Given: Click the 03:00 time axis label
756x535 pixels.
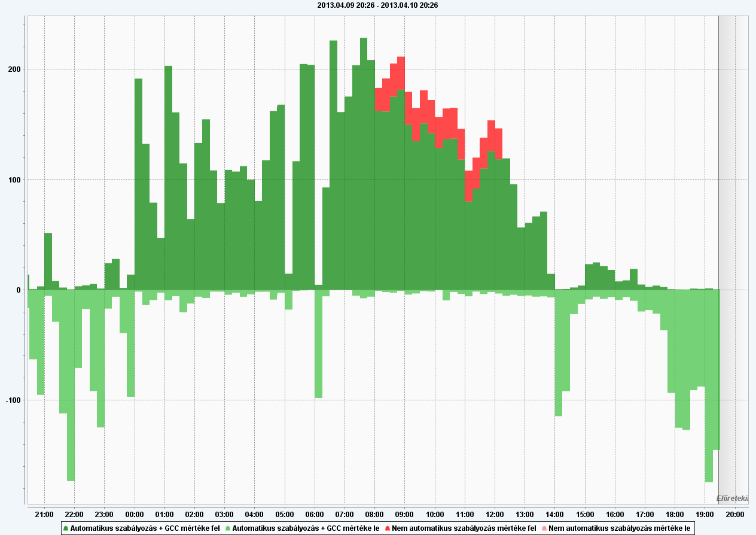Looking at the screenshot, I should pyautogui.click(x=224, y=514).
